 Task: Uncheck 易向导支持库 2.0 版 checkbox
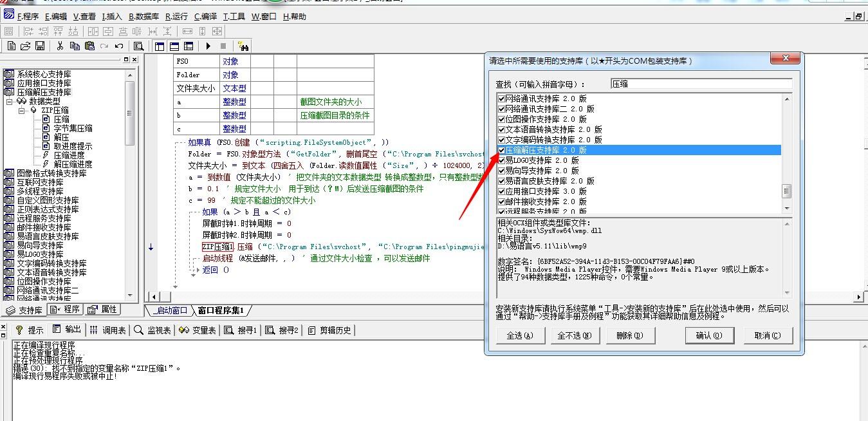tap(501, 171)
